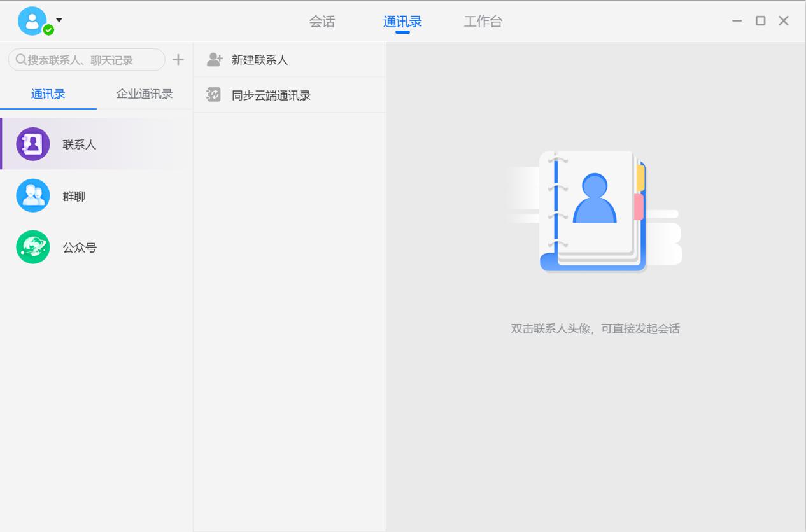Open the 群聊 group chat icon
Screen dimensions: 806x532
click(33, 196)
